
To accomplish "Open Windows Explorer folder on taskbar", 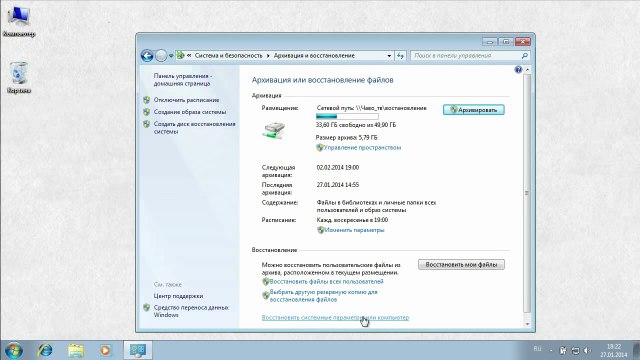I will (x=76, y=350).
